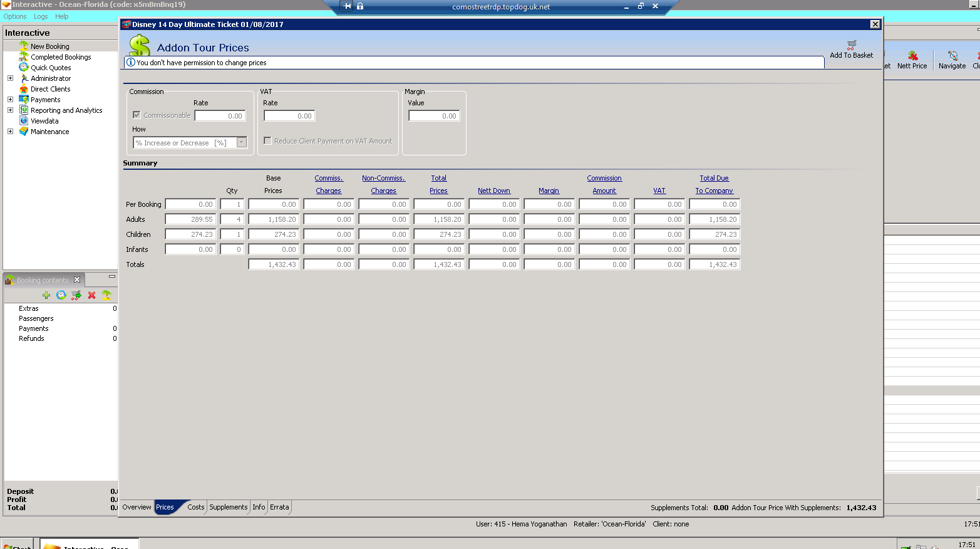The width and height of the screenshot is (980, 549).
Task: Click the Nett Down column link
Action: click(x=494, y=191)
